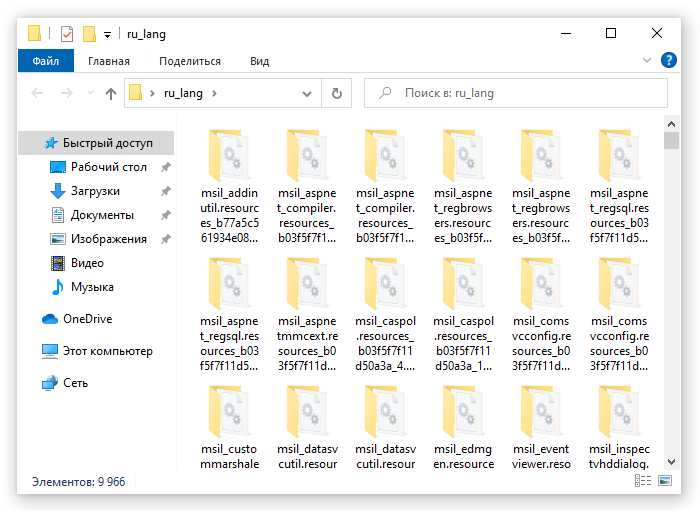
Task: Refresh the ru_lang folder view
Action: coord(337,93)
